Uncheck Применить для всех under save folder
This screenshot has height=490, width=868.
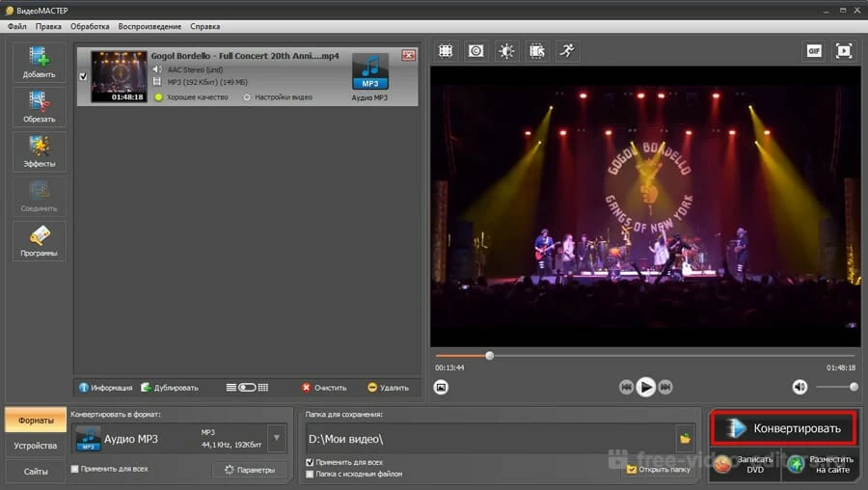pyautogui.click(x=310, y=462)
